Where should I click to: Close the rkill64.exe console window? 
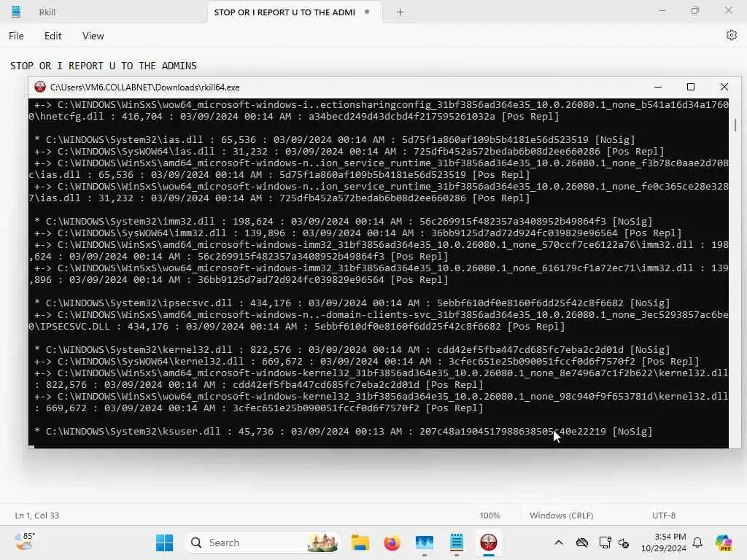(724, 87)
